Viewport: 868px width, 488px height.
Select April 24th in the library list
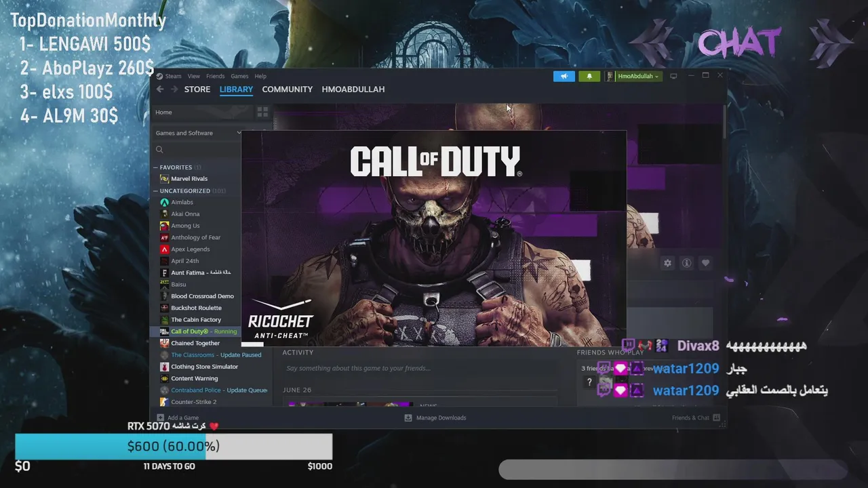coord(185,261)
